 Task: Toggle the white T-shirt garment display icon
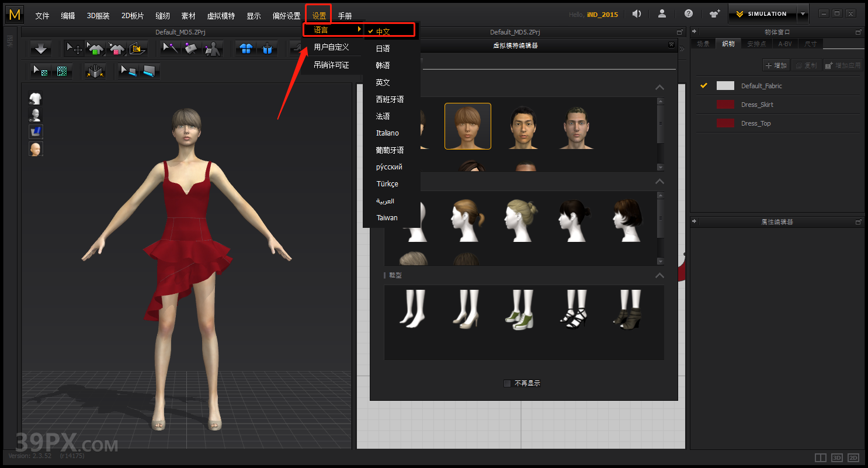(x=36, y=98)
